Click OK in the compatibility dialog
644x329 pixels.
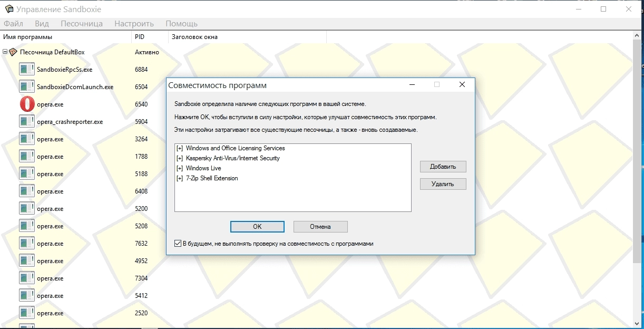(x=257, y=226)
